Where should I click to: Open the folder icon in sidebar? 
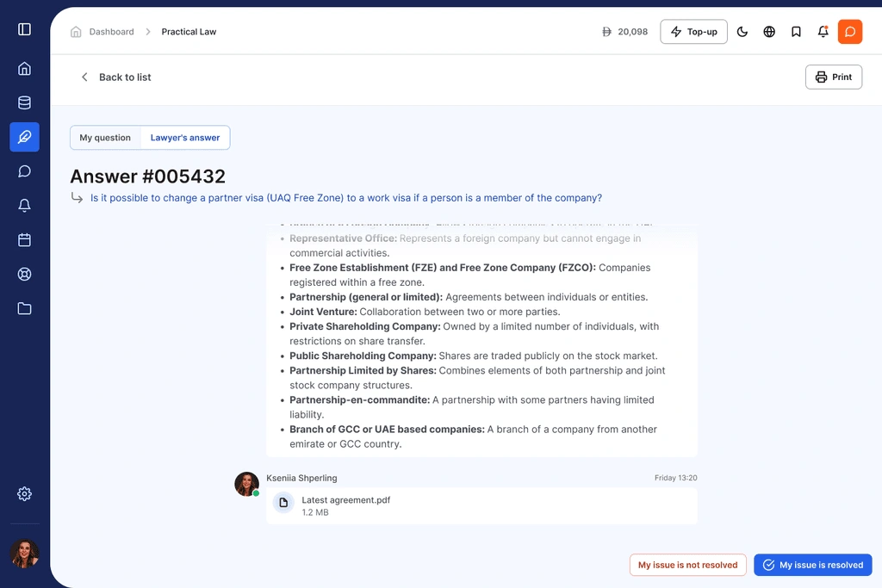[24, 308]
